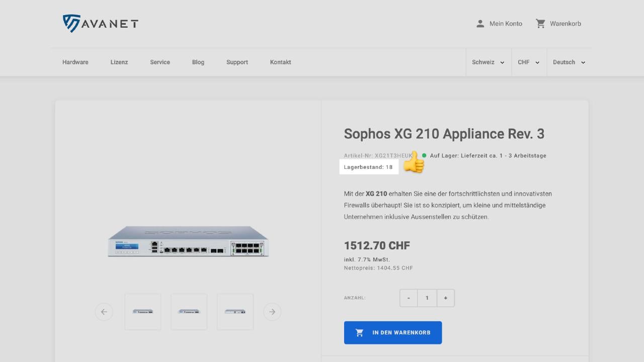Click the thumbs-up emoji near the article number
The height and width of the screenshot is (362, 644).
[414, 163]
